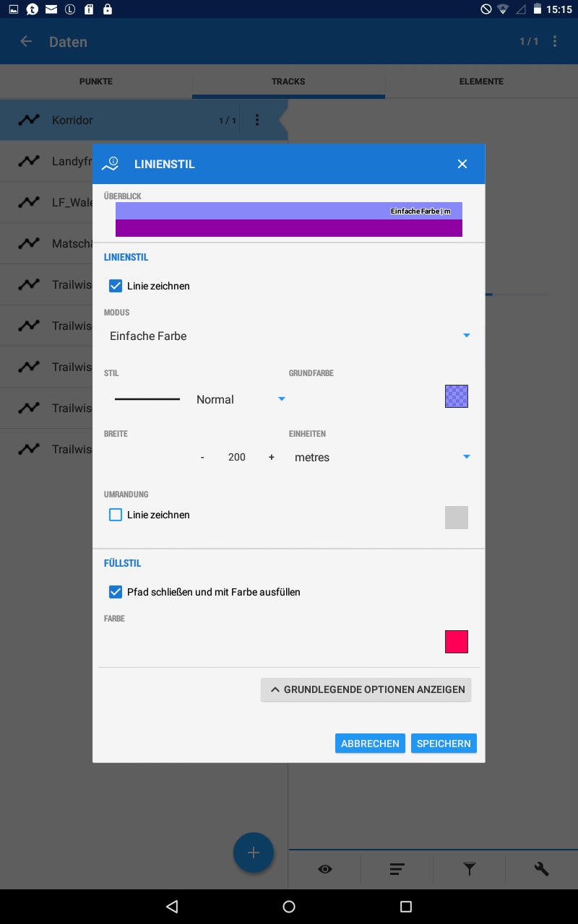Switch to the Punkte tab
This screenshot has width=578, height=924.
click(96, 82)
